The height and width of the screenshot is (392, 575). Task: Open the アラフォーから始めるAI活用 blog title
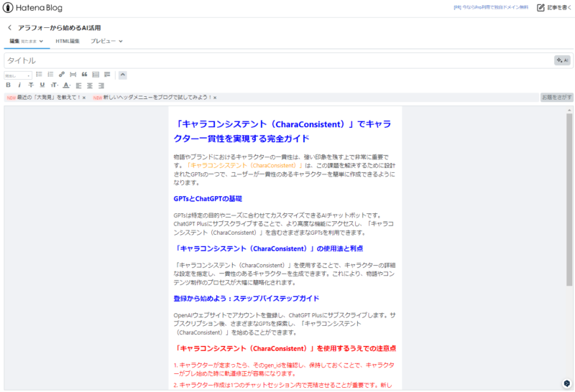coord(60,28)
